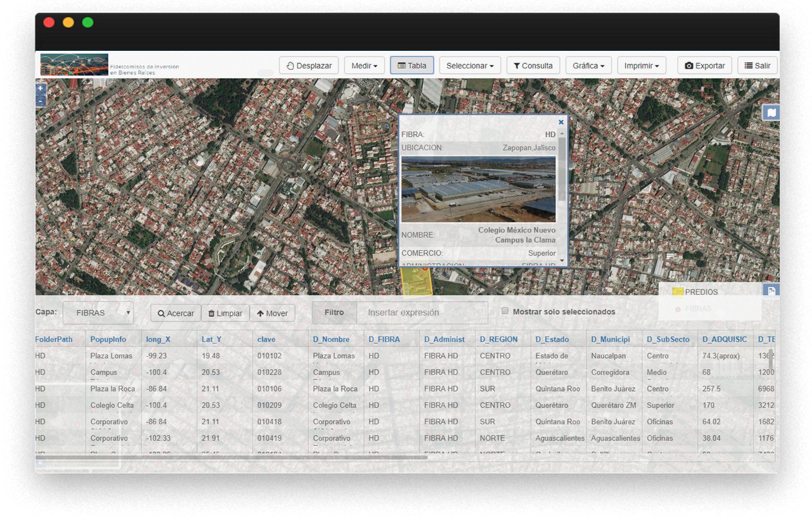Run a query with the Consulta button
Screen dimensions: 812x524
pyautogui.click(x=533, y=66)
